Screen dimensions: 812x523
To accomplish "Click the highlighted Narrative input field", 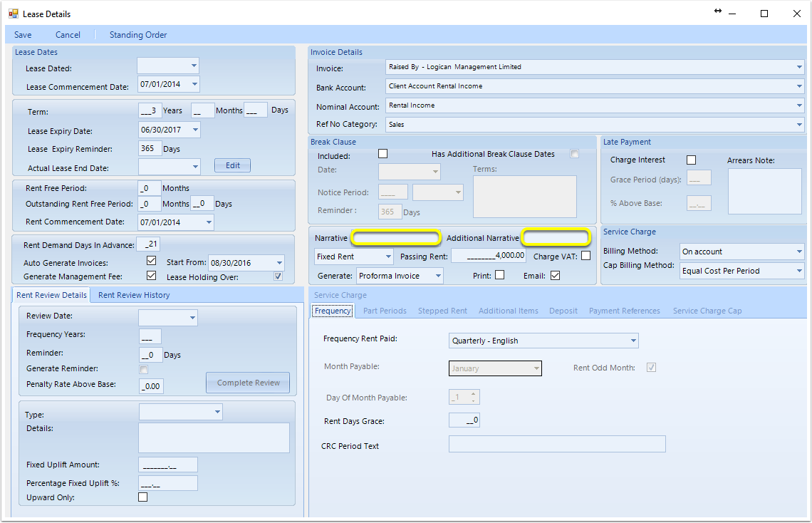I will (x=396, y=238).
